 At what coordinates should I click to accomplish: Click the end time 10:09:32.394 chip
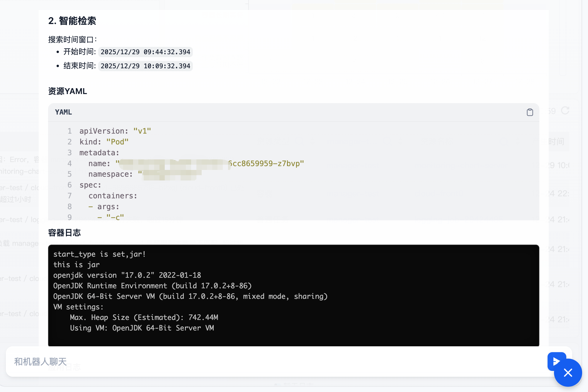[145, 66]
